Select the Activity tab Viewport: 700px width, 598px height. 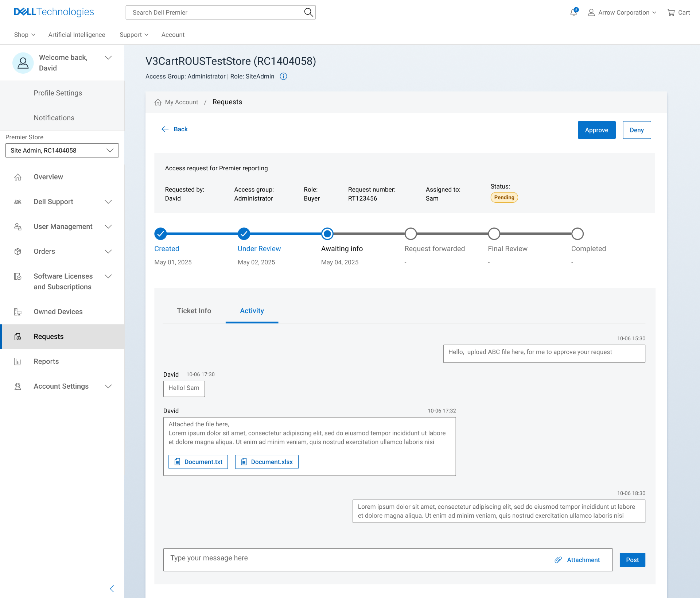pos(252,311)
